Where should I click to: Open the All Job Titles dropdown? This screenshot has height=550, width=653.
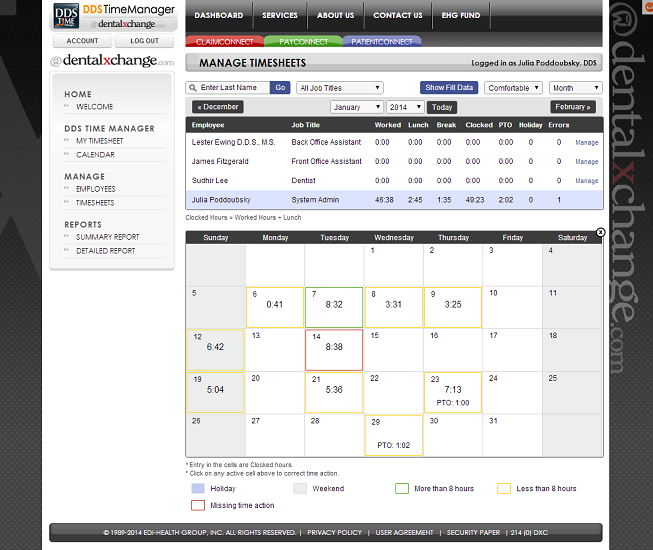[x=339, y=88]
